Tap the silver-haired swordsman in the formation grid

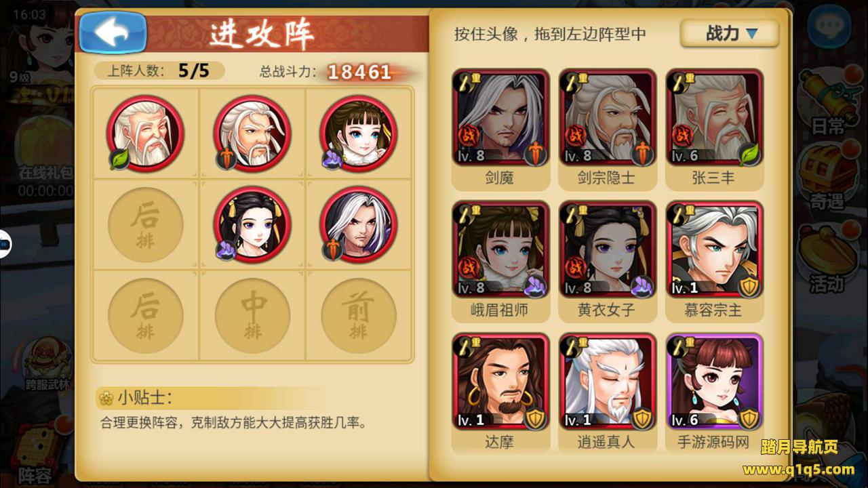tap(359, 224)
